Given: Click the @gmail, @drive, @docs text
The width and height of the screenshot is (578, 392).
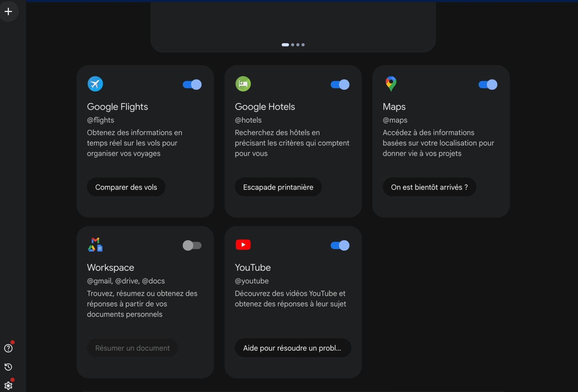Looking at the screenshot, I should point(126,281).
